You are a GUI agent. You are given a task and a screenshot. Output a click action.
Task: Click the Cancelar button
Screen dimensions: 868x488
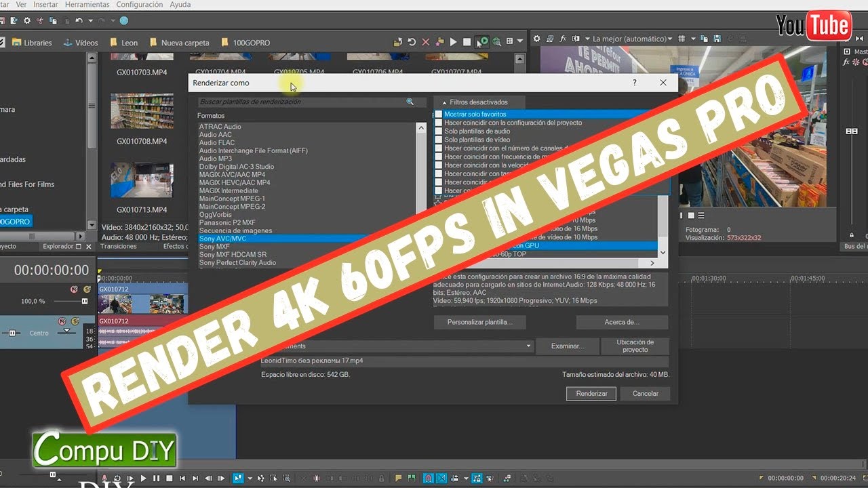(646, 393)
